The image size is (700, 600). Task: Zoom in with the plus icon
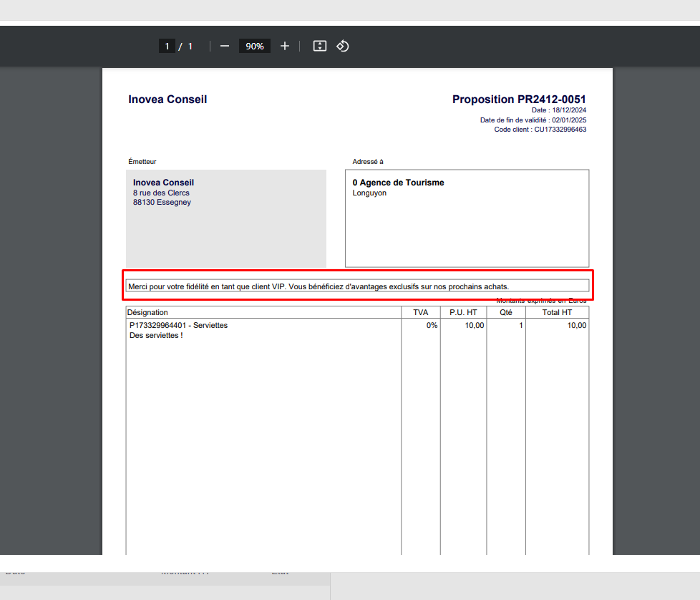coord(285,46)
